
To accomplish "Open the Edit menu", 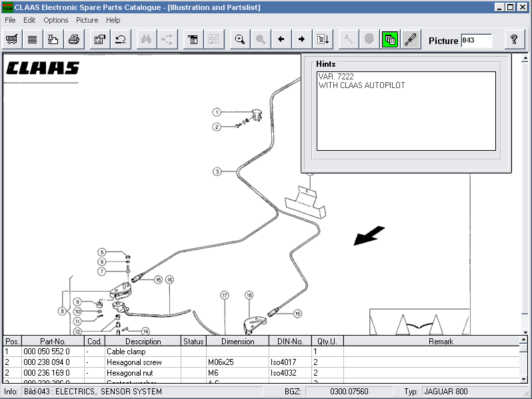I will 29,20.
